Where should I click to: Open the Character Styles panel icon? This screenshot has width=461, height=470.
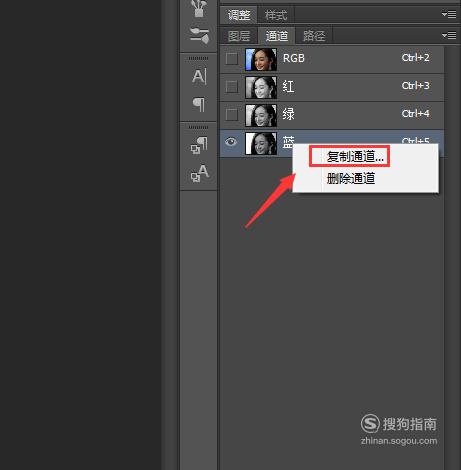[x=199, y=173]
